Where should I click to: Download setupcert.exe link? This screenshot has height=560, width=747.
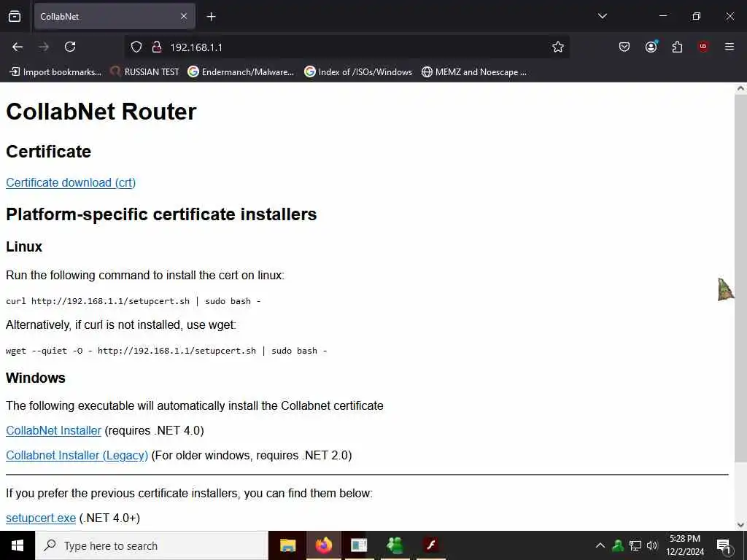tap(41, 518)
